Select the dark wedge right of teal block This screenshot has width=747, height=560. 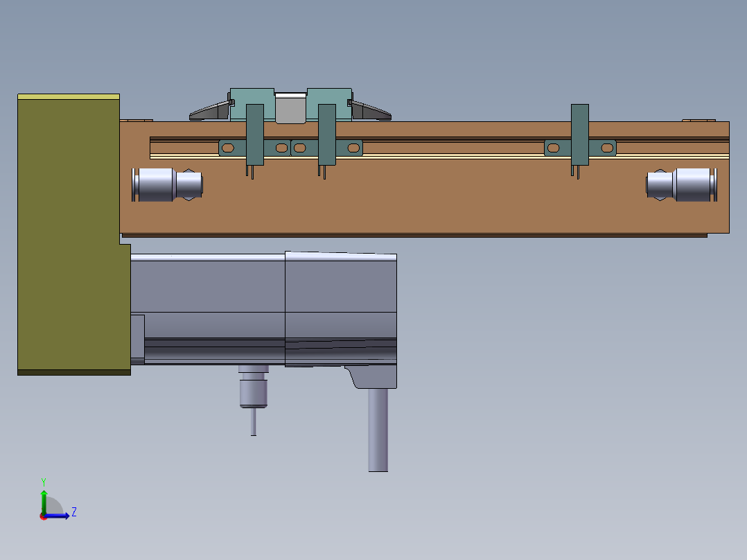point(370,111)
